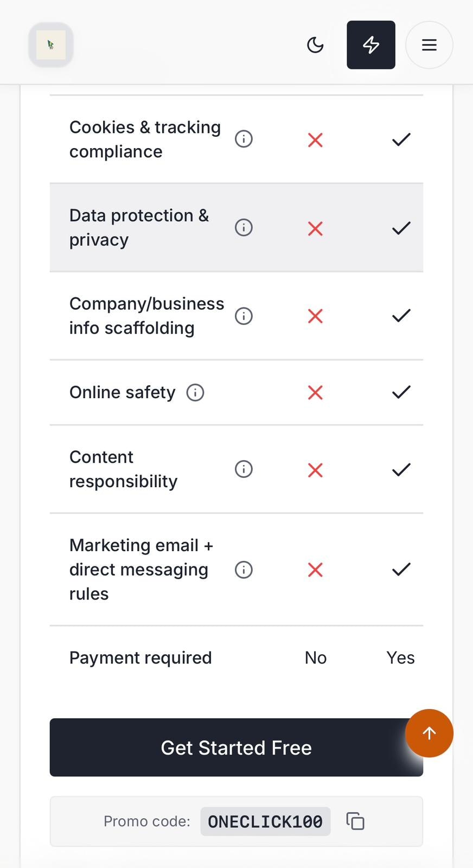
Task: Click checkmark for Cookies & tracking compliance
Action: click(401, 139)
